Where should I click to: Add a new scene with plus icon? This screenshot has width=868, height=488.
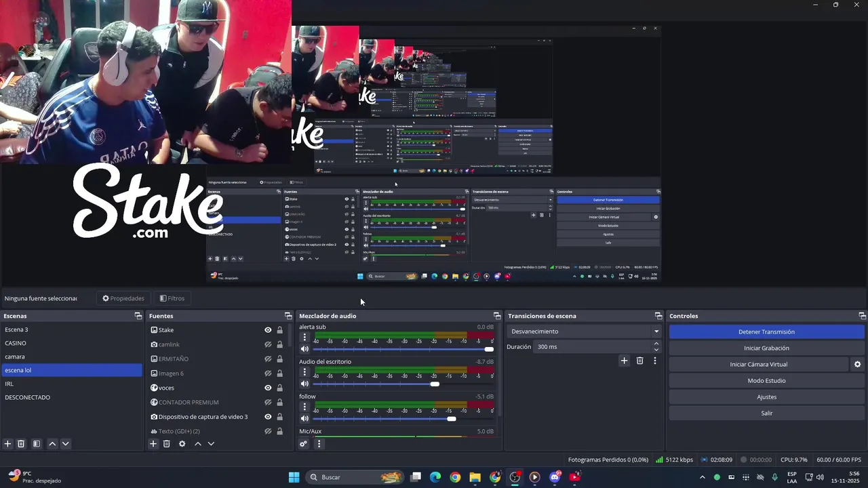pos(8,444)
